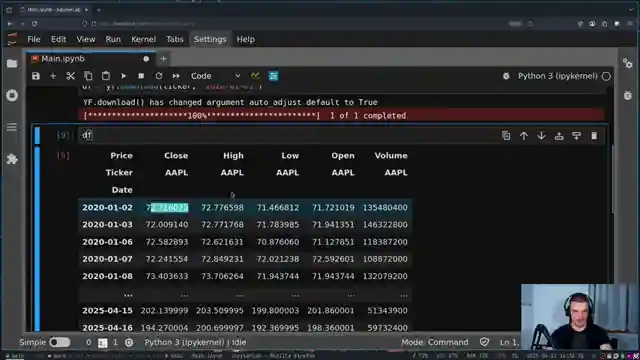Click the browser back arrow
This screenshot has height=360, width=640.
(x=10, y=24)
